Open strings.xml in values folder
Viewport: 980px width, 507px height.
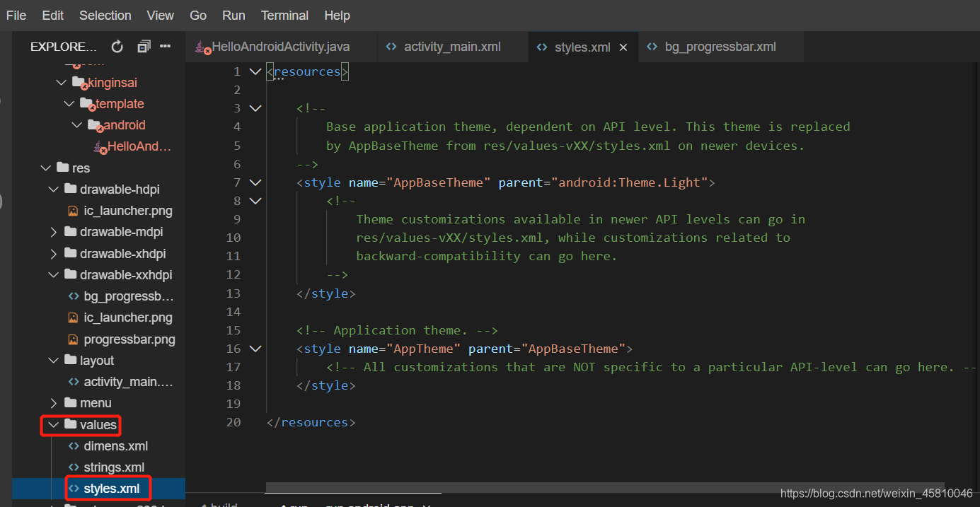[x=114, y=467]
